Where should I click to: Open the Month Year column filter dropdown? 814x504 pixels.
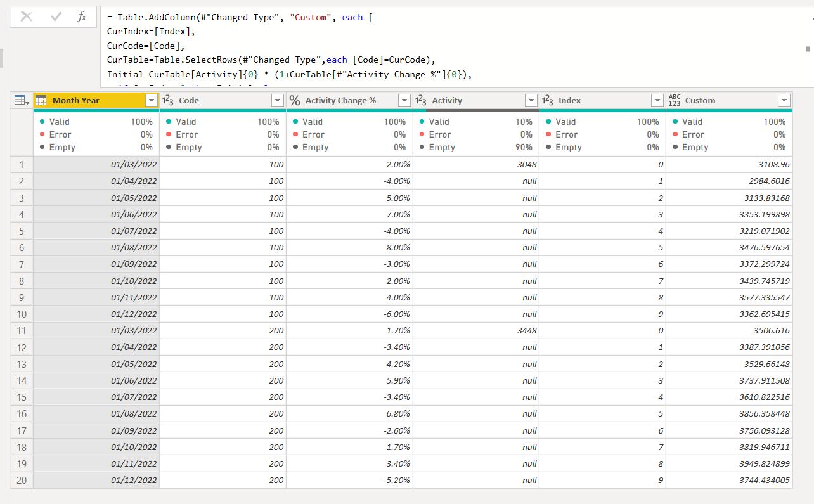click(151, 100)
